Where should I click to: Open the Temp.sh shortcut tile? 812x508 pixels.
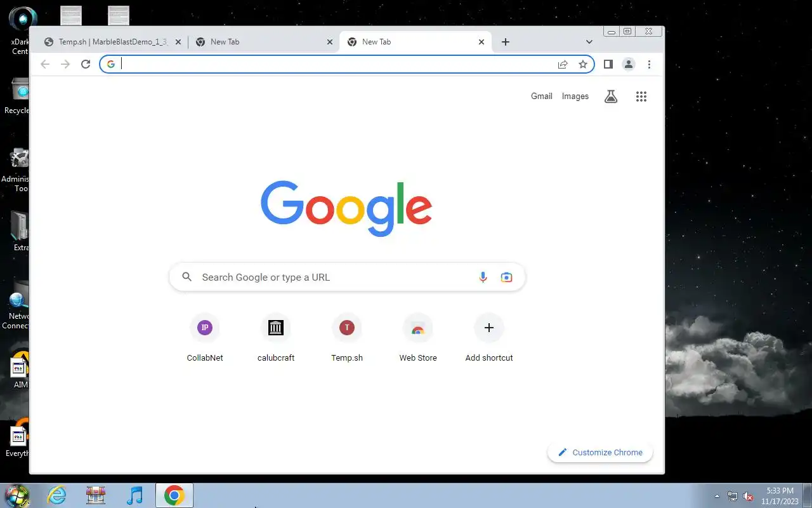click(x=347, y=338)
